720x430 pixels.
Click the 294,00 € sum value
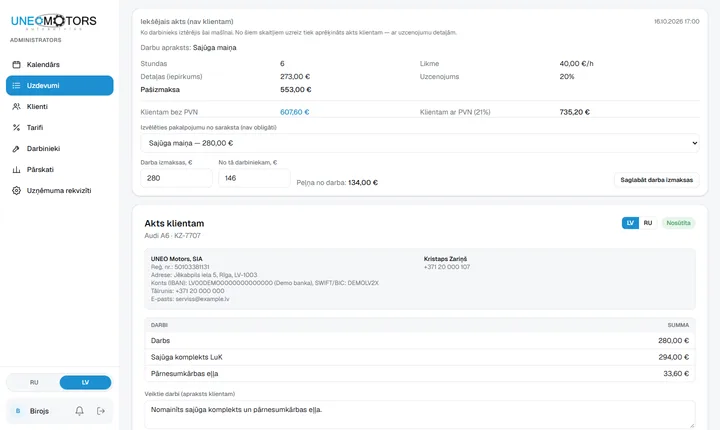673,357
